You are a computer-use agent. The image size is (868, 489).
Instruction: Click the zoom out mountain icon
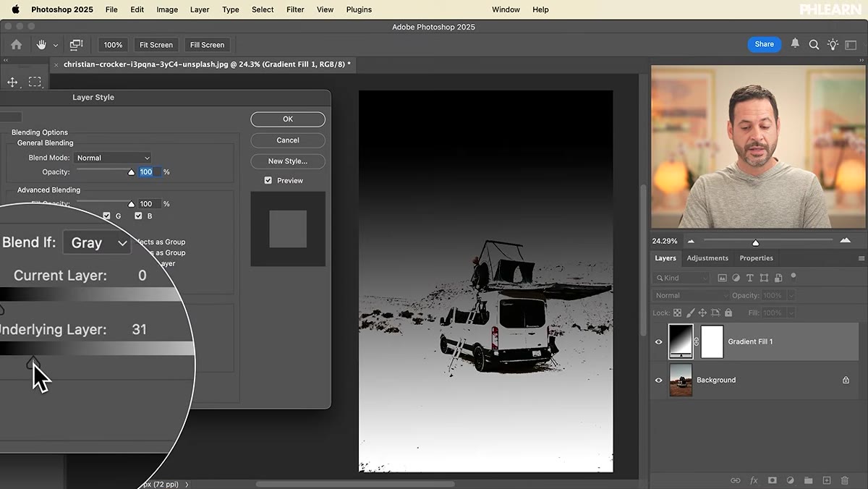[691, 241]
